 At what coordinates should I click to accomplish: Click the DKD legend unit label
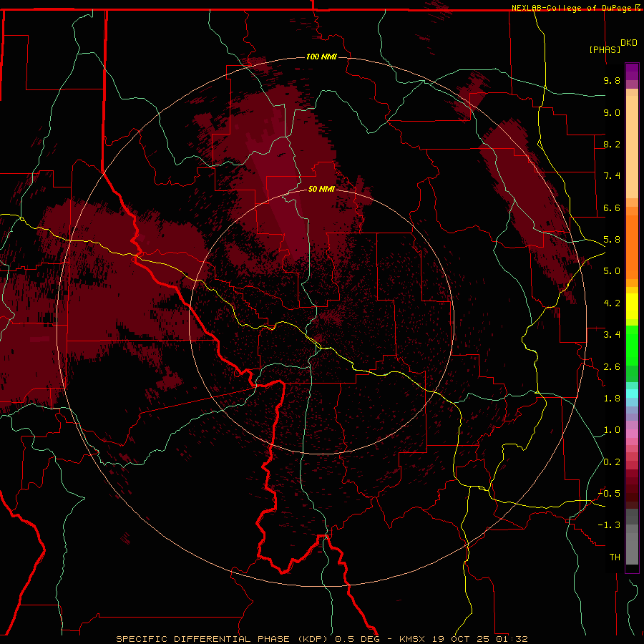coord(629,43)
